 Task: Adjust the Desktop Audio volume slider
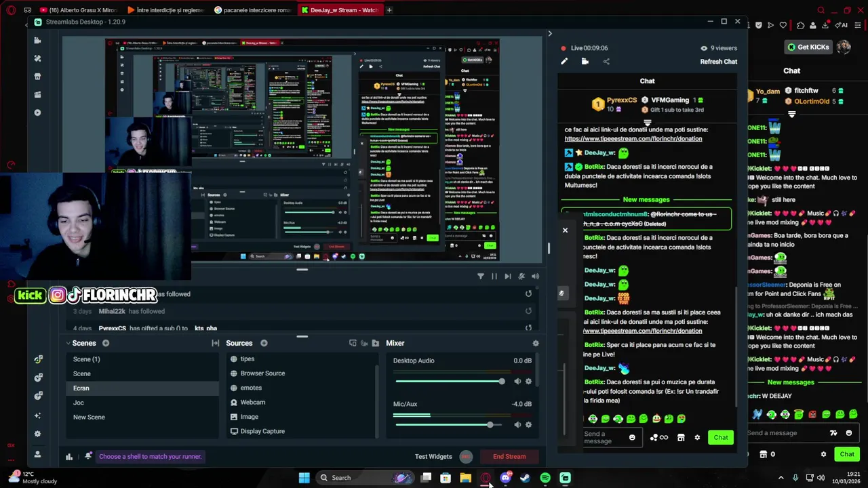(x=450, y=382)
